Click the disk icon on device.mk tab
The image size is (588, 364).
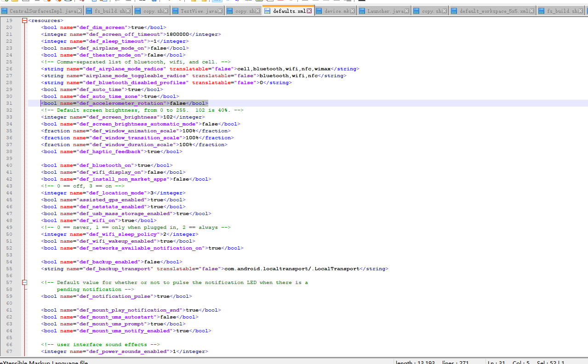tap(320, 11)
